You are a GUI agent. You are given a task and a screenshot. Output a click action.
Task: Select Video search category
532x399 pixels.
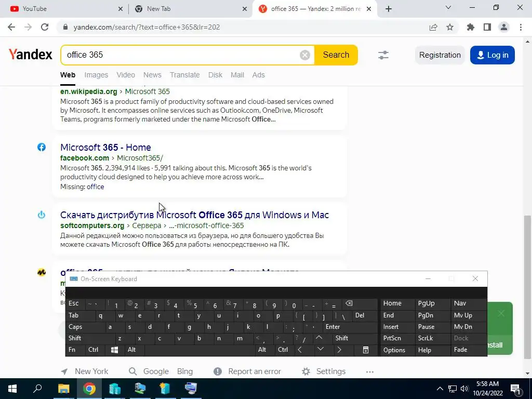tap(126, 75)
